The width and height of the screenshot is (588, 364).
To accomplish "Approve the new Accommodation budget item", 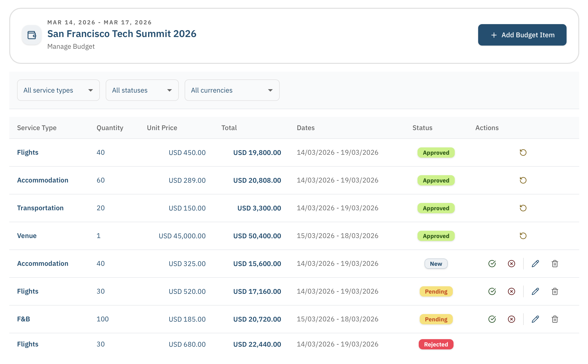I will (492, 264).
